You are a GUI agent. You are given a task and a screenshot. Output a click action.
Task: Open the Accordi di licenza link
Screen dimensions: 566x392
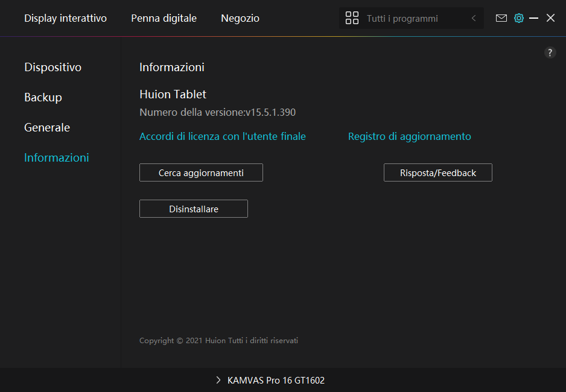[222, 136]
